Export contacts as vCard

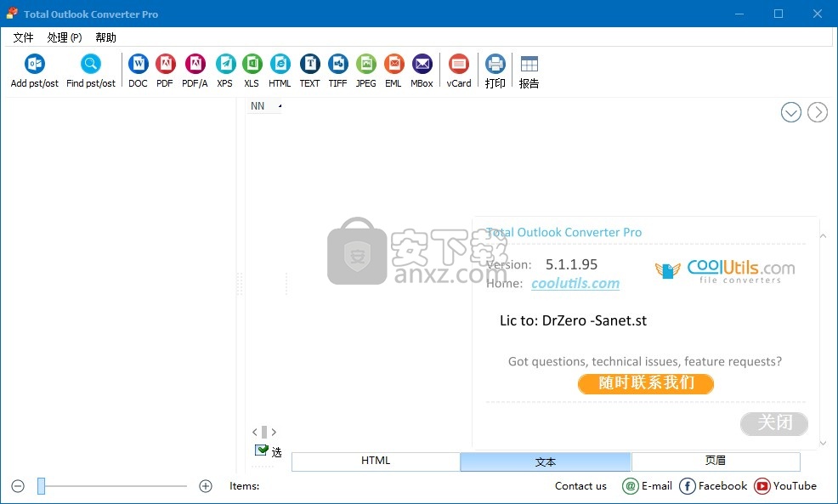point(459,71)
